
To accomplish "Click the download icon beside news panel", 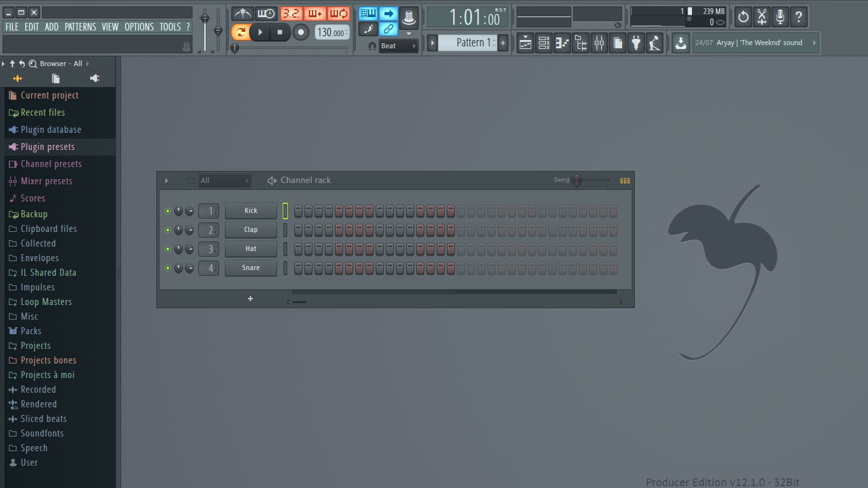I will pyautogui.click(x=681, y=43).
